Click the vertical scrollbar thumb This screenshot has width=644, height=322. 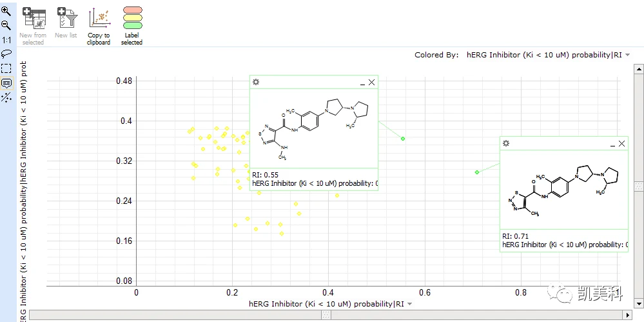[639, 186]
